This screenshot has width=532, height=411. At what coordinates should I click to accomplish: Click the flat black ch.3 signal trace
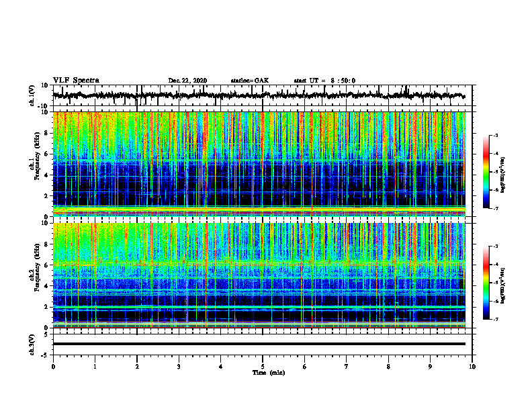[x=259, y=344]
